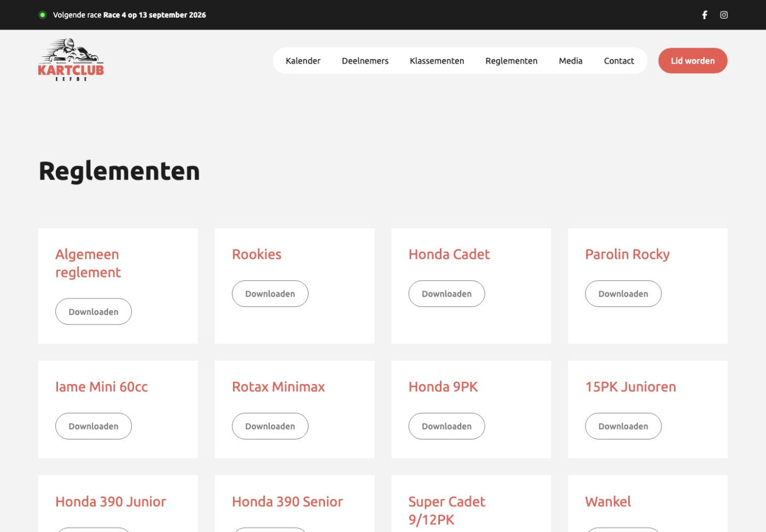The width and height of the screenshot is (766, 532).
Task: Open the Media menu item
Action: [x=571, y=61]
